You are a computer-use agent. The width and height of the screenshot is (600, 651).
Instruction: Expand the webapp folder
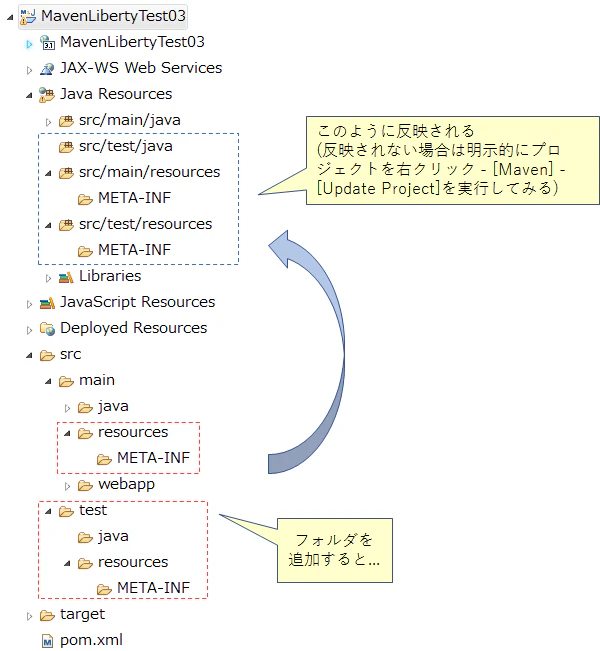pyautogui.click(x=67, y=486)
